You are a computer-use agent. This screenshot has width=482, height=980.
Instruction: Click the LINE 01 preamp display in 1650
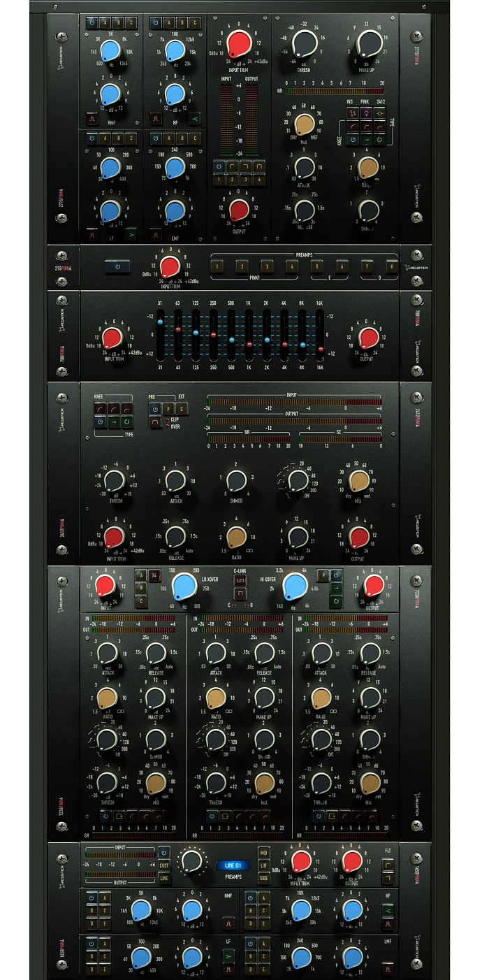point(234,865)
